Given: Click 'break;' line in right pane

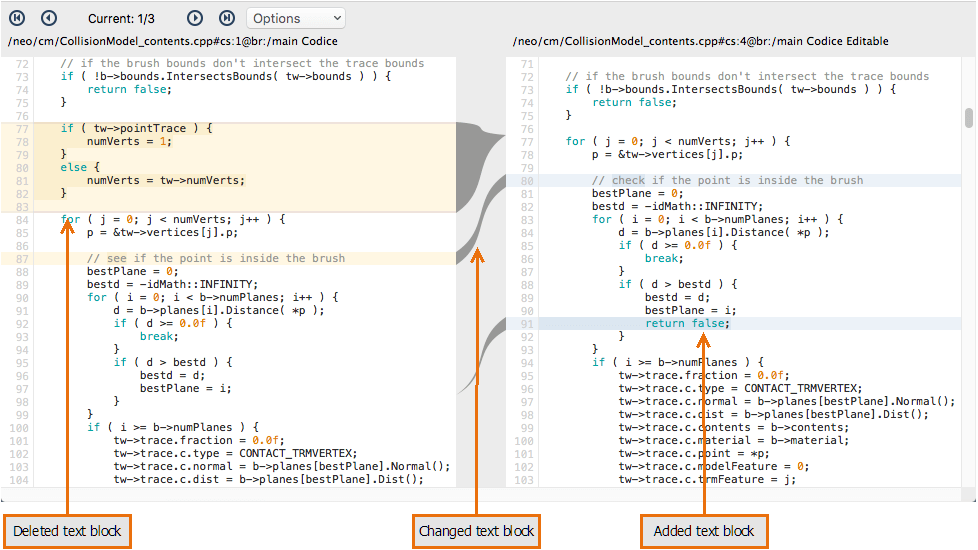Looking at the screenshot, I should 664,258.
